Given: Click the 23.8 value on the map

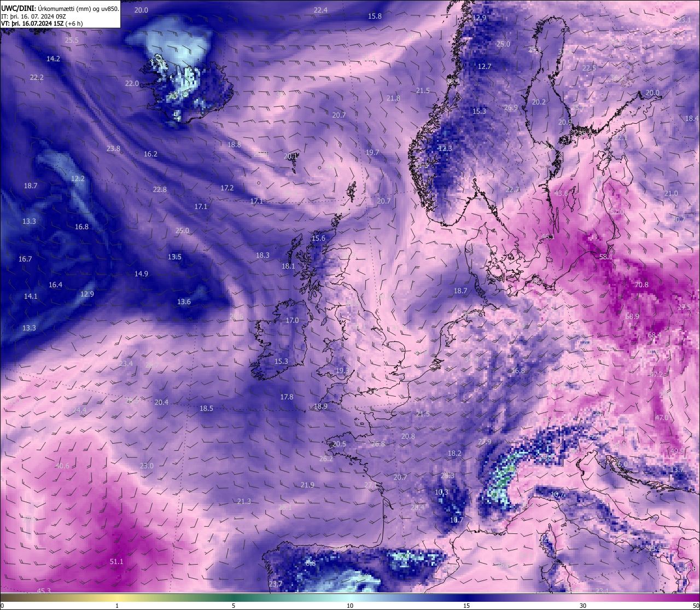Looking at the screenshot, I should pos(113,148).
